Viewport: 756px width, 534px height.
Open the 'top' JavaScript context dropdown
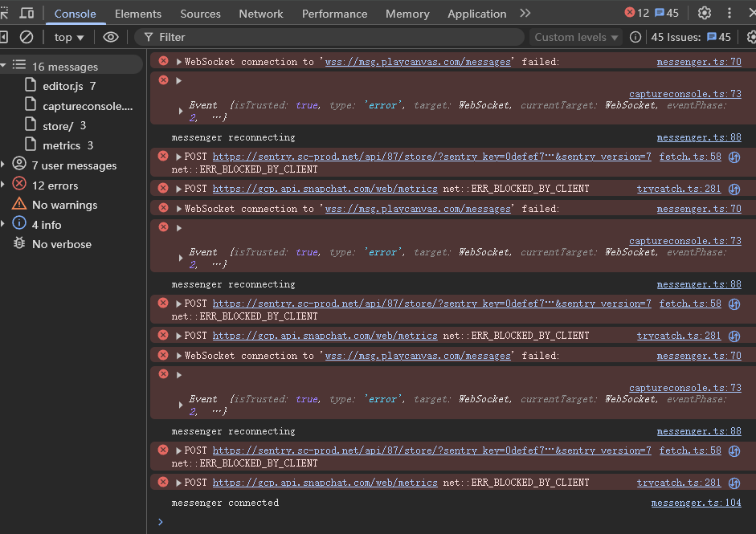69,37
